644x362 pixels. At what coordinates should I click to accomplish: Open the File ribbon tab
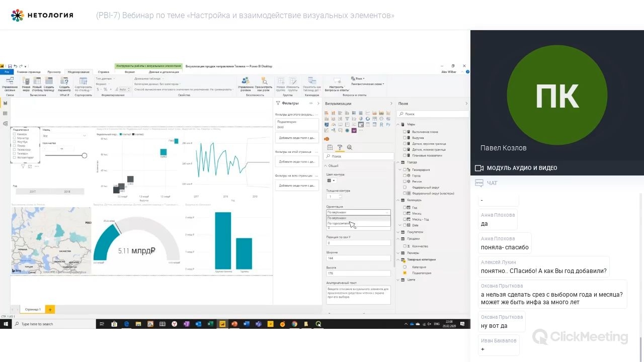[8, 72]
